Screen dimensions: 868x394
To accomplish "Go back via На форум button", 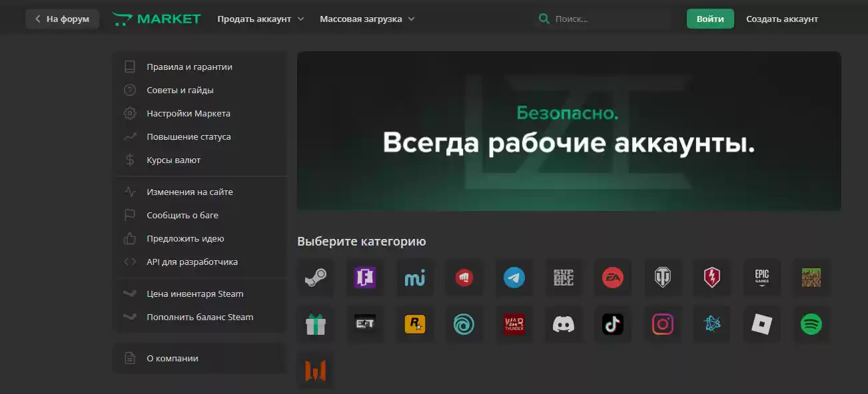I will pyautogui.click(x=62, y=19).
